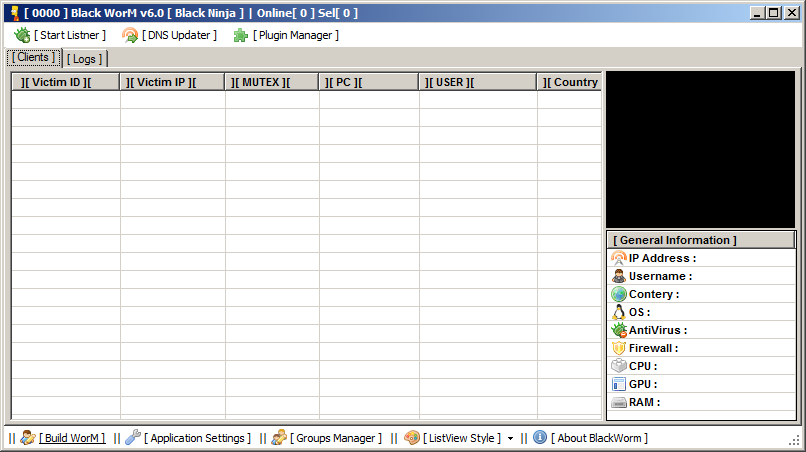The height and width of the screenshot is (452, 806).
Task: Sort by the Victim ID column header
Action: [65, 82]
